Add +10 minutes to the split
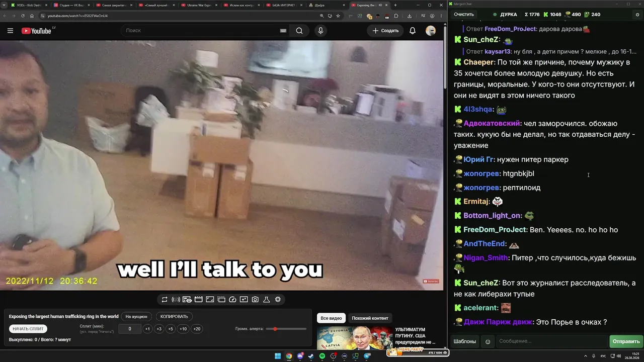This screenshot has width=644, height=362. 183,329
